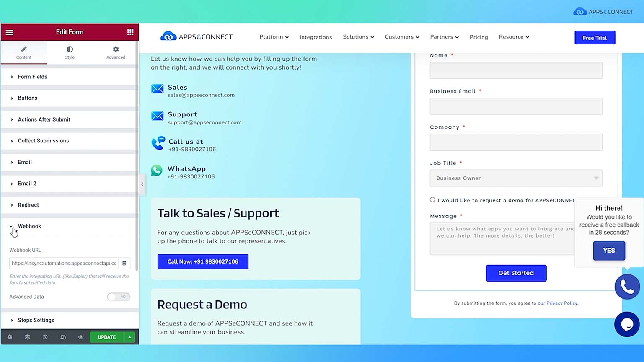Click the Get Started button
Screen dimensions: 644x362
click(x=516, y=273)
